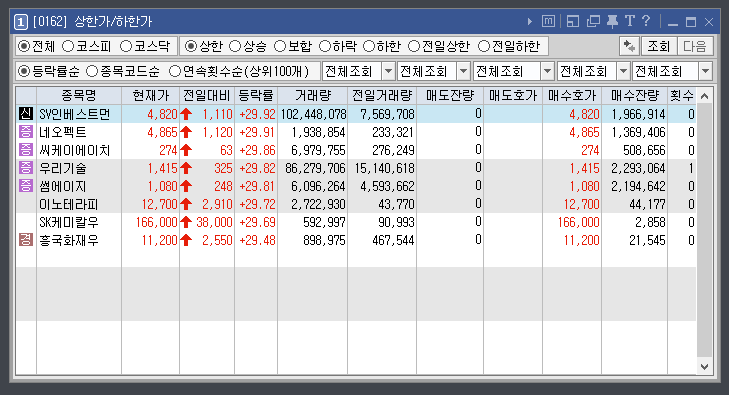Click the window number 1 icon in title bar
The height and width of the screenshot is (395, 729).
tap(21, 21)
